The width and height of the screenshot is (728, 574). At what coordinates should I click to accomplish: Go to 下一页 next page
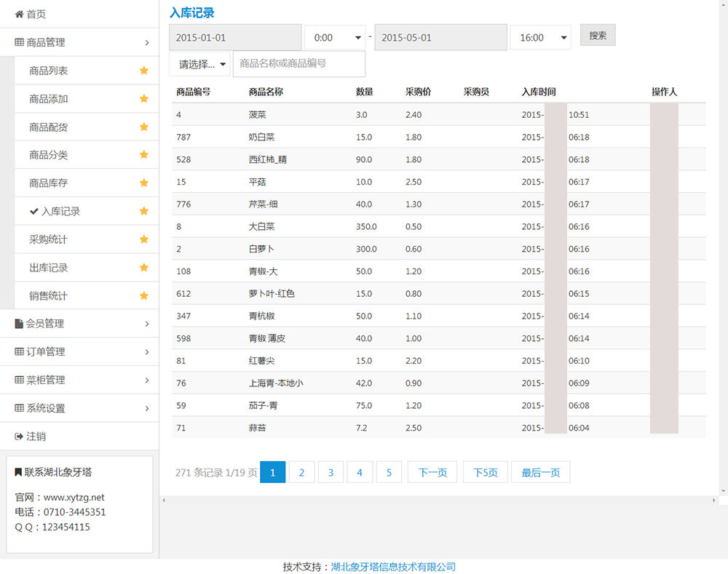tap(432, 473)
